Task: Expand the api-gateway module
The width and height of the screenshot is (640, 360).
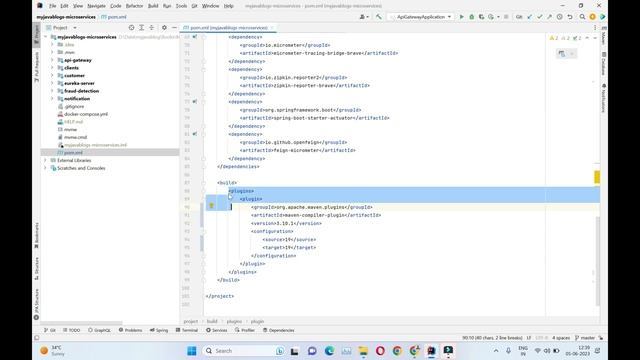Action: click(x=52, y=60)
